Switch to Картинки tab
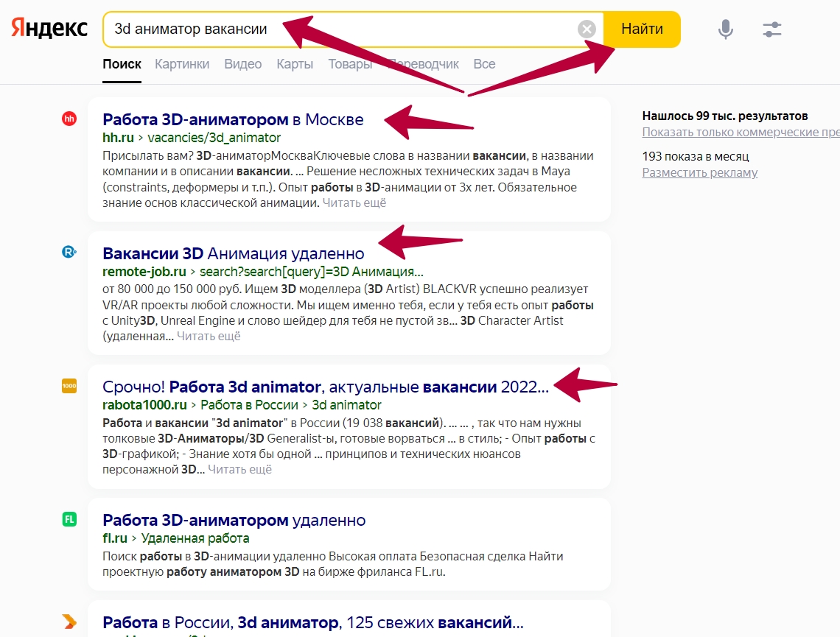Viewport: 840px width, 637px height. coord(182,64)
